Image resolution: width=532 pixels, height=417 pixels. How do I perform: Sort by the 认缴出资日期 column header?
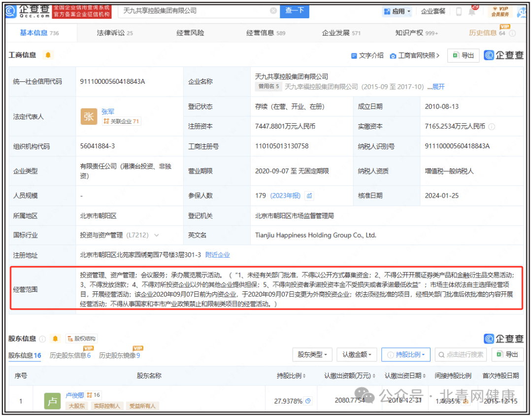(405, 376)
